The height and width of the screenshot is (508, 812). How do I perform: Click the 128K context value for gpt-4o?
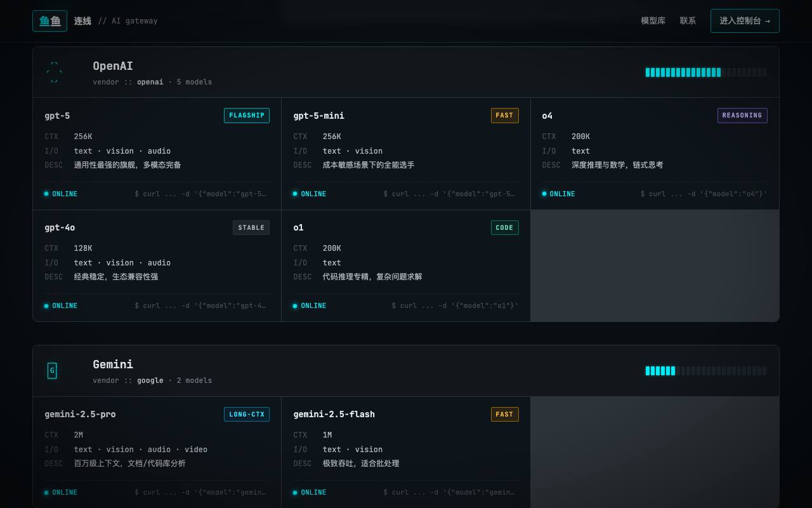point(83,248)
